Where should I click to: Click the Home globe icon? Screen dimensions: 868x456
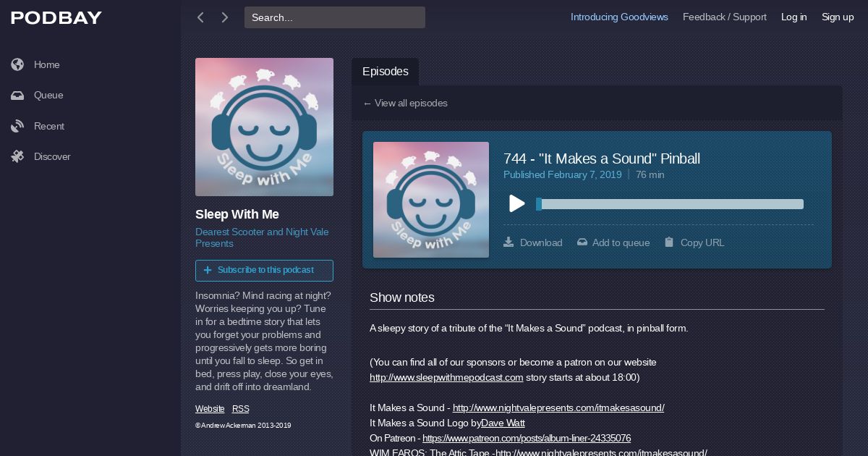click(17, 64)
